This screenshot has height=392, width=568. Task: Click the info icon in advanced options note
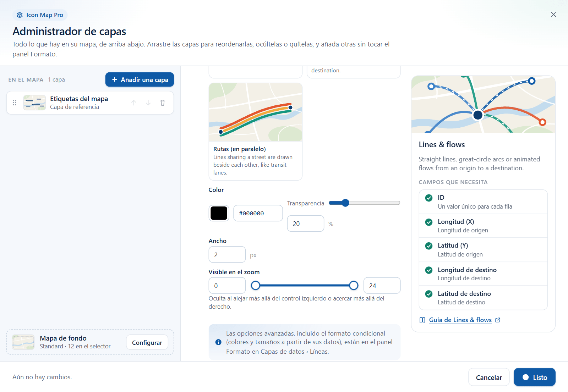(x=218, y=342)
